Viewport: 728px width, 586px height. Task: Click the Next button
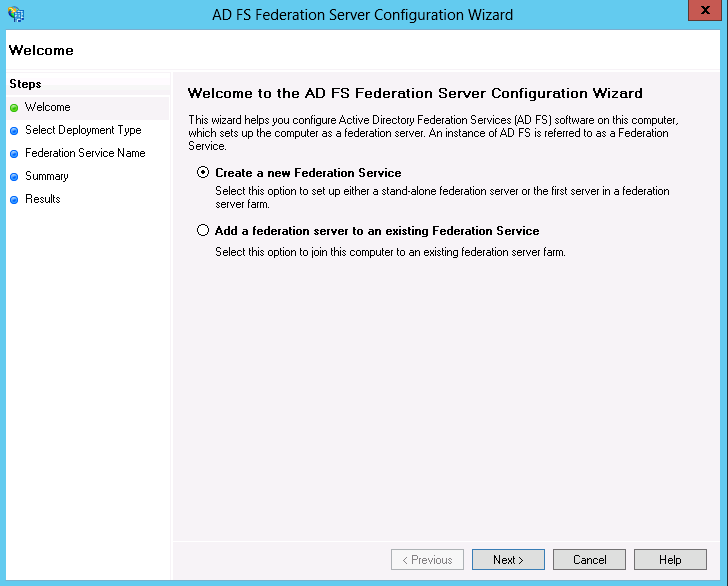click(x=508, y=560)
